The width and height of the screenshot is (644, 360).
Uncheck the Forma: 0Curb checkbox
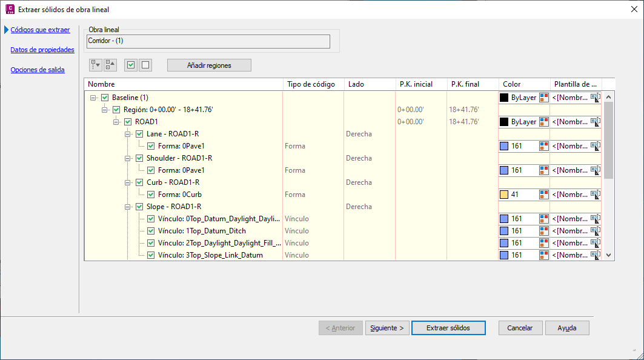pos(151,195)
